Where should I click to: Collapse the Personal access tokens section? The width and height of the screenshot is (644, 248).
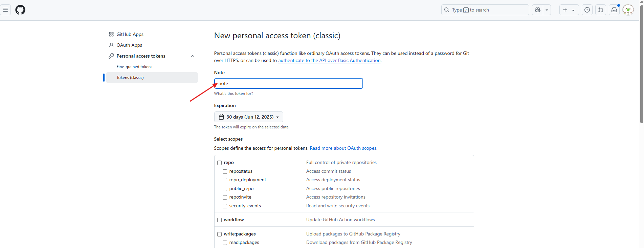coord(193,56)
